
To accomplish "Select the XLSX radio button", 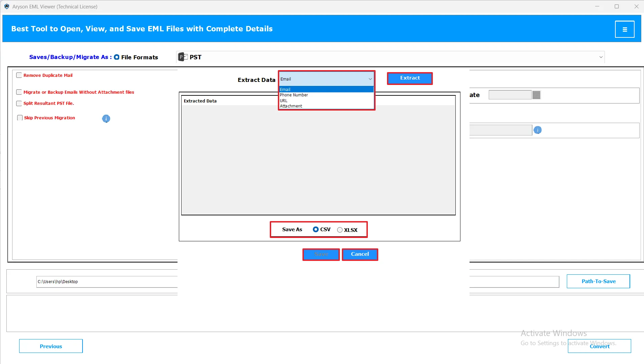I will tap(340, 230).
